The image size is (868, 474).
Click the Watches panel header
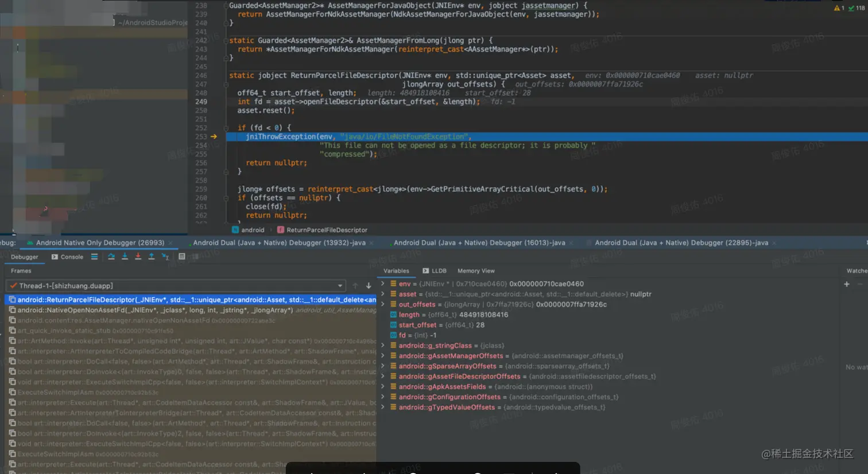(x=857, y=271)
